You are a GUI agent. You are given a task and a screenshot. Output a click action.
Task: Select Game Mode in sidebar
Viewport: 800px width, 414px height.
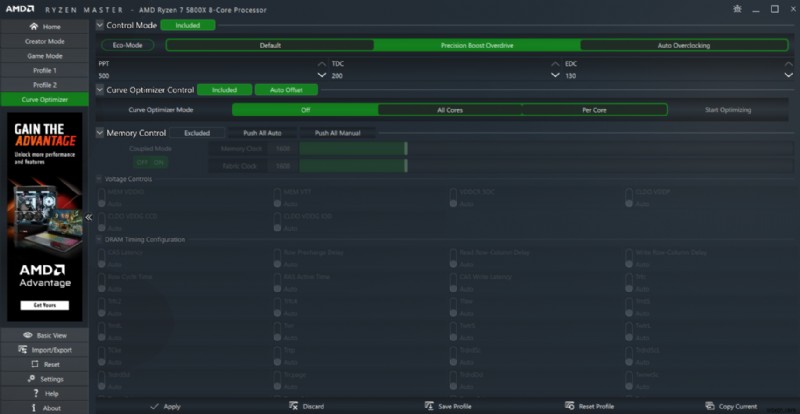[44, 56]
